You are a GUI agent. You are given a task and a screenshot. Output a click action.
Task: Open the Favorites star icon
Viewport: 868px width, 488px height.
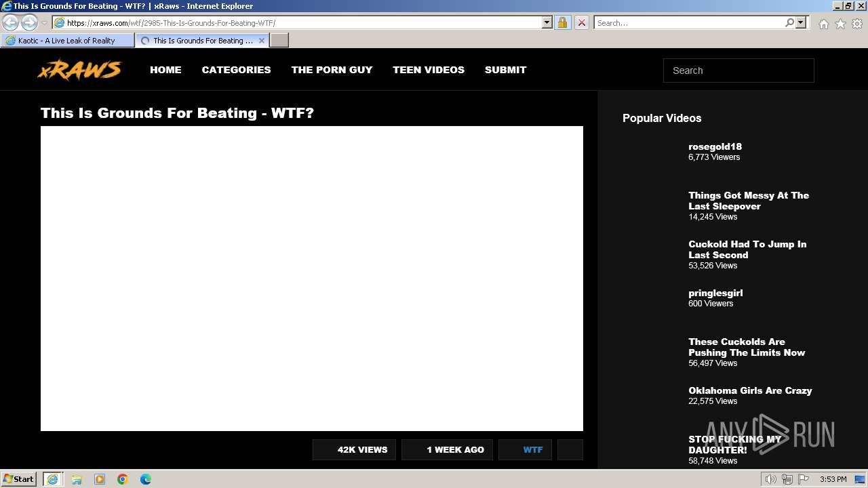(x=840, y=24)
